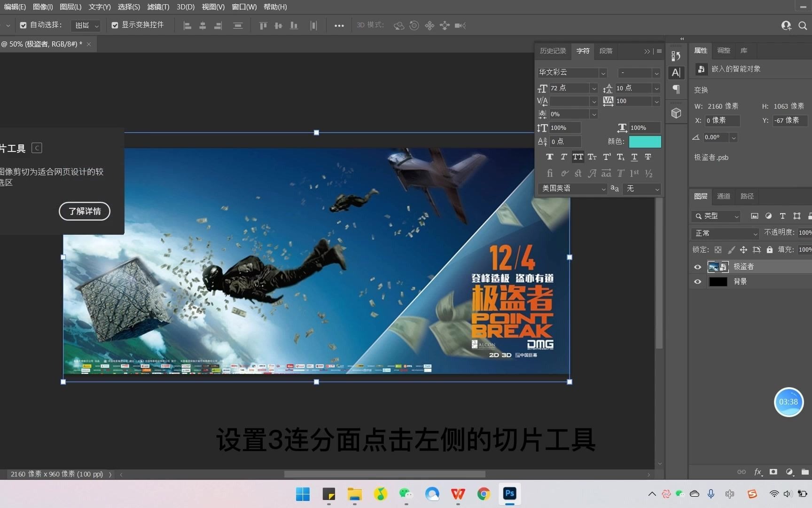
Task: Open the 10 点 leading dropdown
Action: (x=656, y=88)
